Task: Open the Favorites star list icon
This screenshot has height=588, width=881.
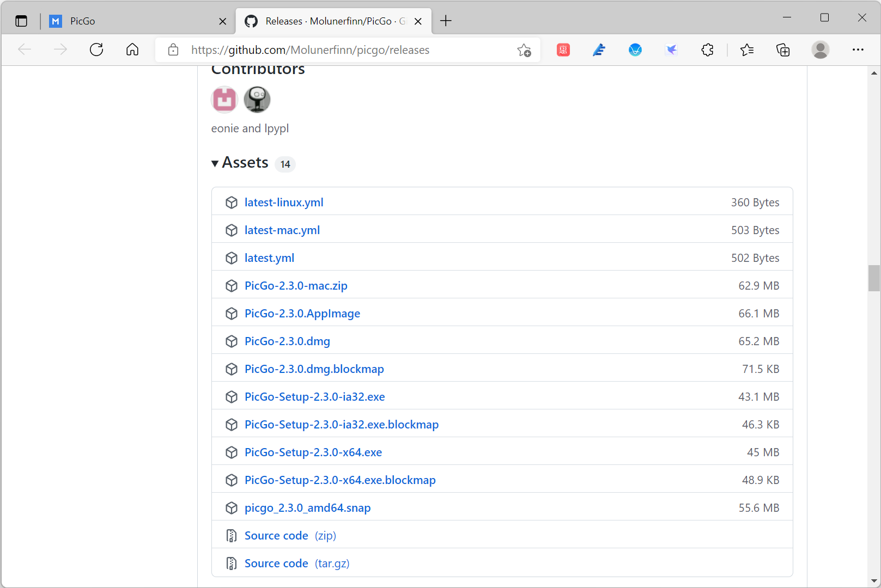Action: click(x=747, y=50)
